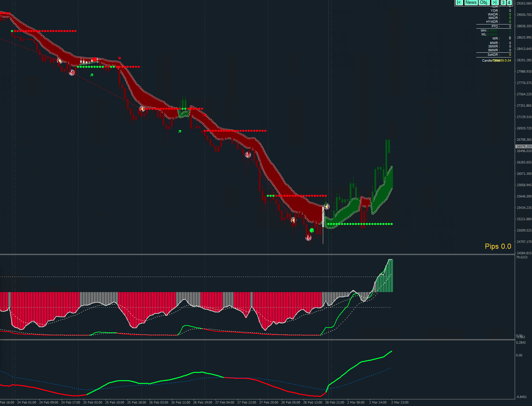Click green up arrow below first green dotted line
532x406 pixels.
pyautogui.click(x=92, y=75)
